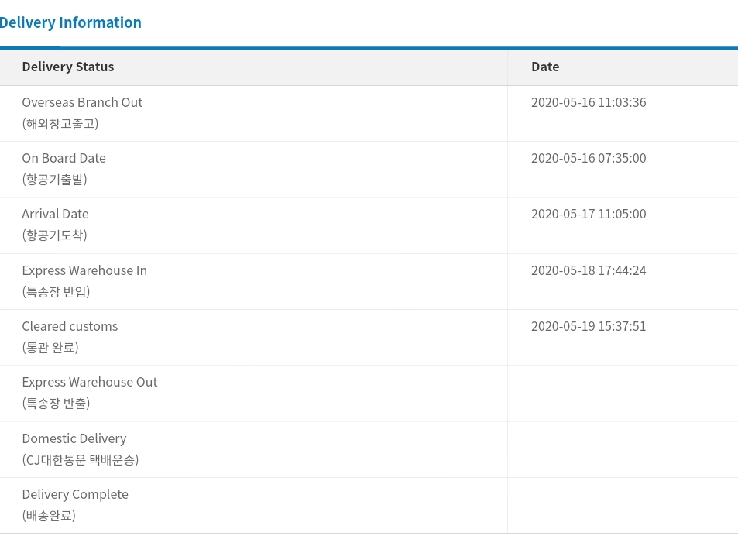Select the Express Warehouse Out status
738x560 pixels.
[90, 382]
